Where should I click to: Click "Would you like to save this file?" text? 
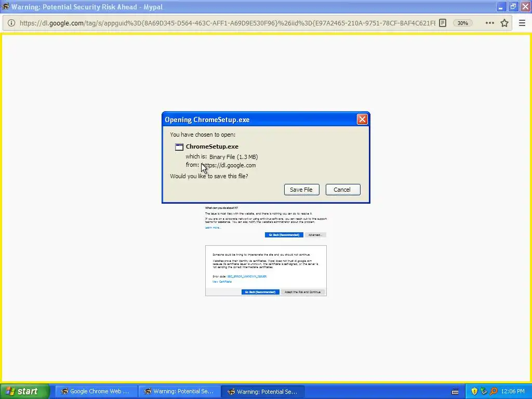coord(209,176)
